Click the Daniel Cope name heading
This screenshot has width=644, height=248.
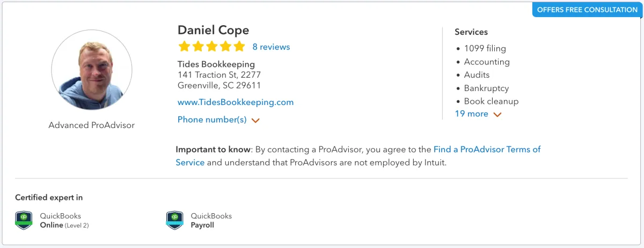pyautogui.click(x=213, y=30)
